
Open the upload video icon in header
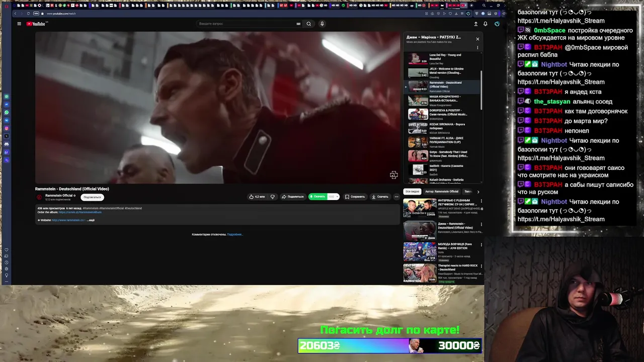coord(476,24)
